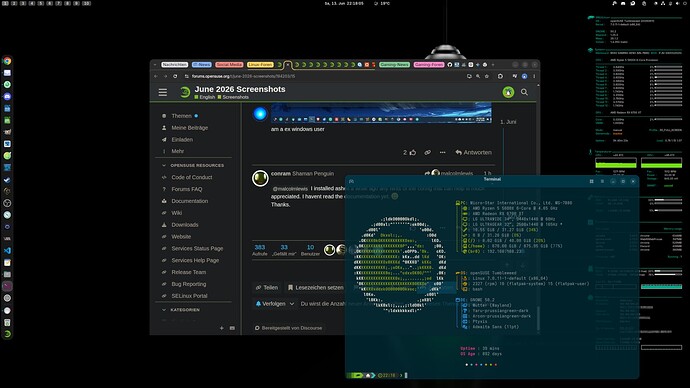Collapse the Kategorien sidebar section

(x=164, y=310)
